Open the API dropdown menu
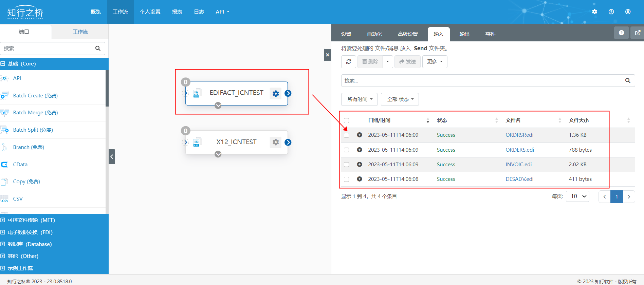 (x=222, y=12)
